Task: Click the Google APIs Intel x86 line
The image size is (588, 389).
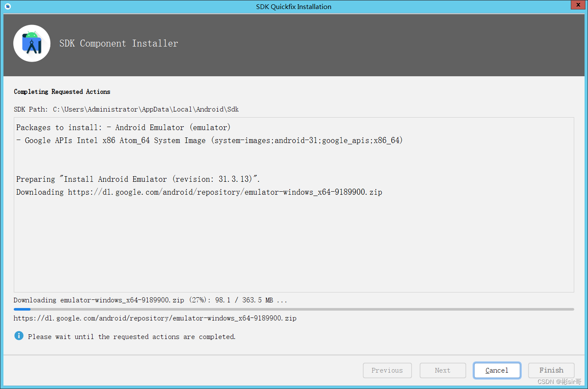Action: [x=210, y=140]
